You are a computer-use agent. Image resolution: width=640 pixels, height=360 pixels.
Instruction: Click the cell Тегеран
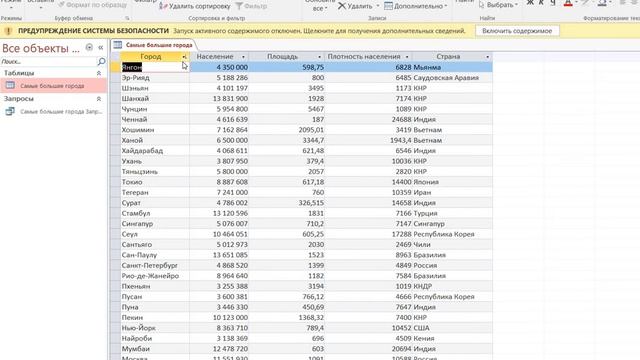pyautogui.click(x=155, y=192)
